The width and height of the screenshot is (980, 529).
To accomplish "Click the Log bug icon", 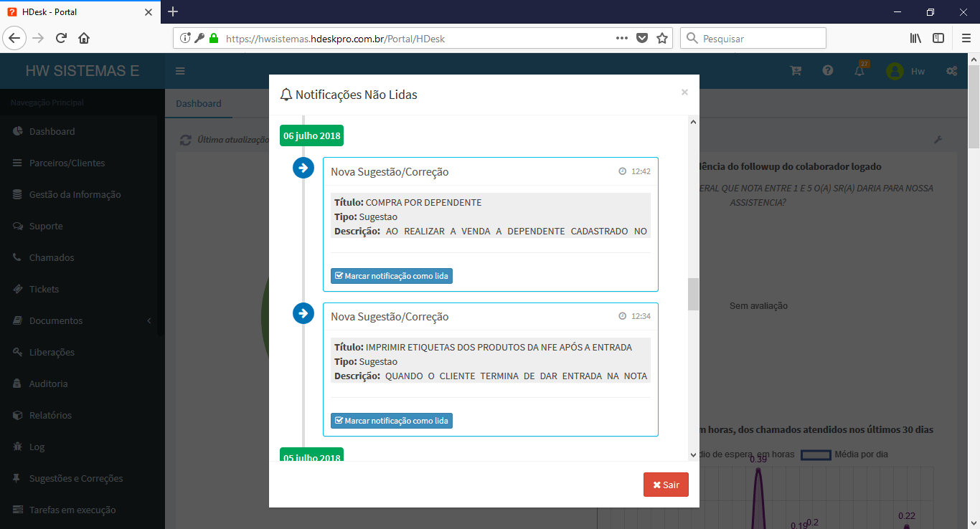I will (17, 447).
